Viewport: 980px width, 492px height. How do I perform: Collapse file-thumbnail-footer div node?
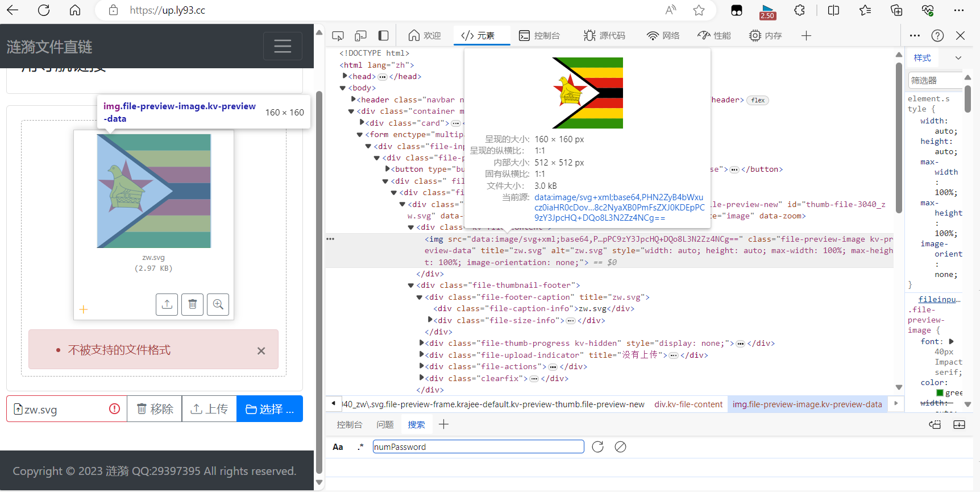pos(411,286)
